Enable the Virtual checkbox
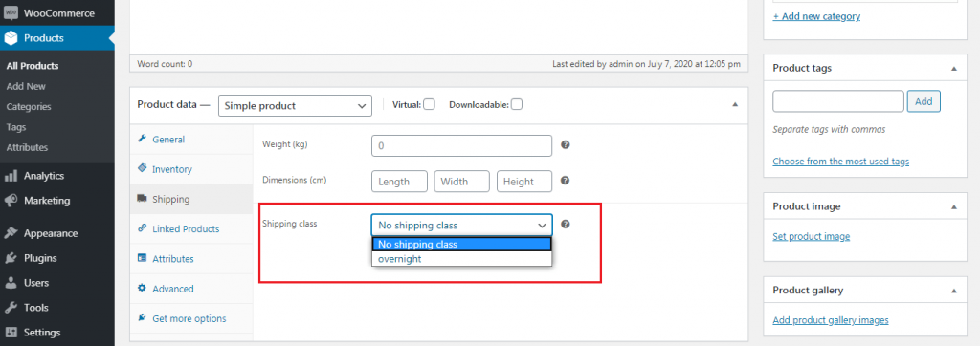The width and height of the screenshot is (980, 346). click(x=430, y=105)
